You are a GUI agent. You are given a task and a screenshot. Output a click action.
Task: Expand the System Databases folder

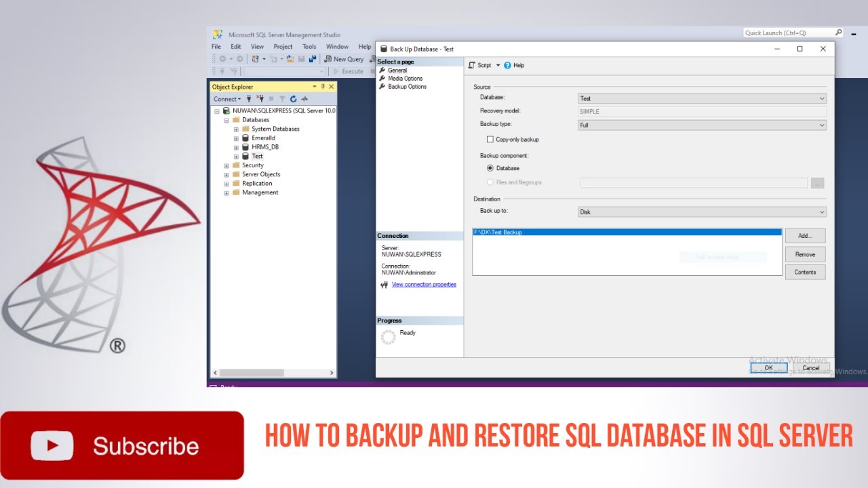tap(236, 129)
